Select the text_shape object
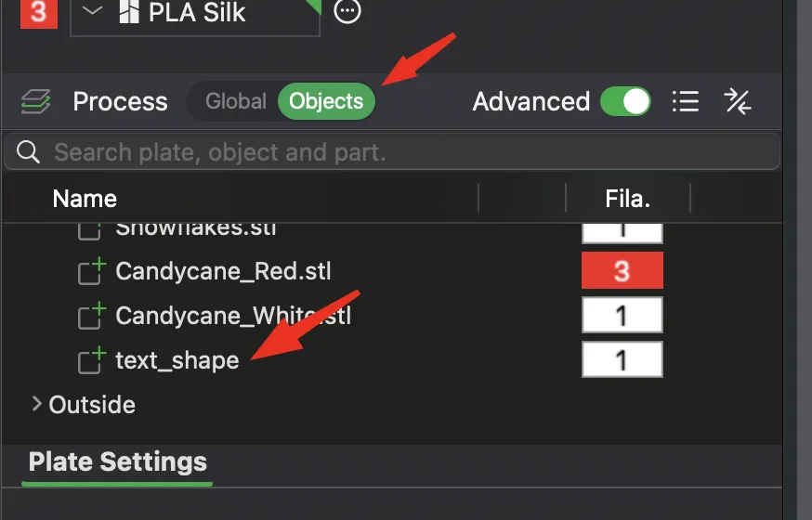The height and width of the screenshot is (520, 812). click(177, 360)
